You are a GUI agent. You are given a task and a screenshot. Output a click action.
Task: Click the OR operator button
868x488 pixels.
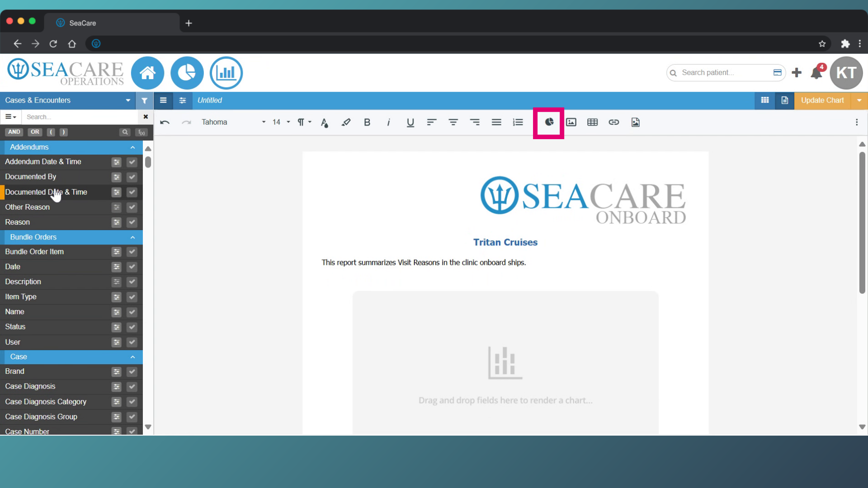pos(35,132)
